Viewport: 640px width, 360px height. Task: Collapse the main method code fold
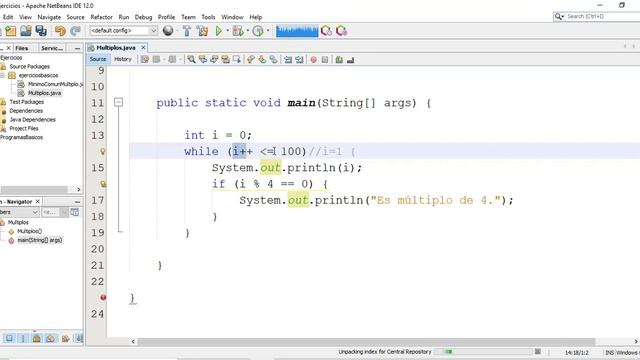[118, 102]
